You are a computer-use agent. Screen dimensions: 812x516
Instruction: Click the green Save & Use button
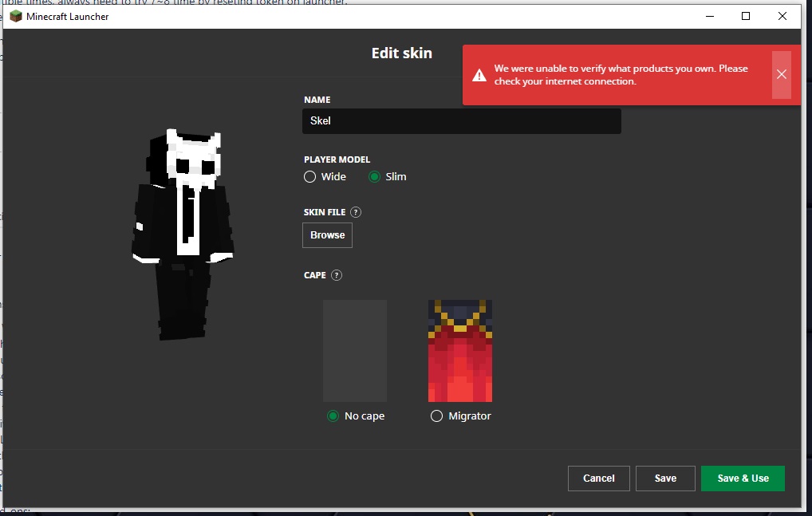coord(743,479)
